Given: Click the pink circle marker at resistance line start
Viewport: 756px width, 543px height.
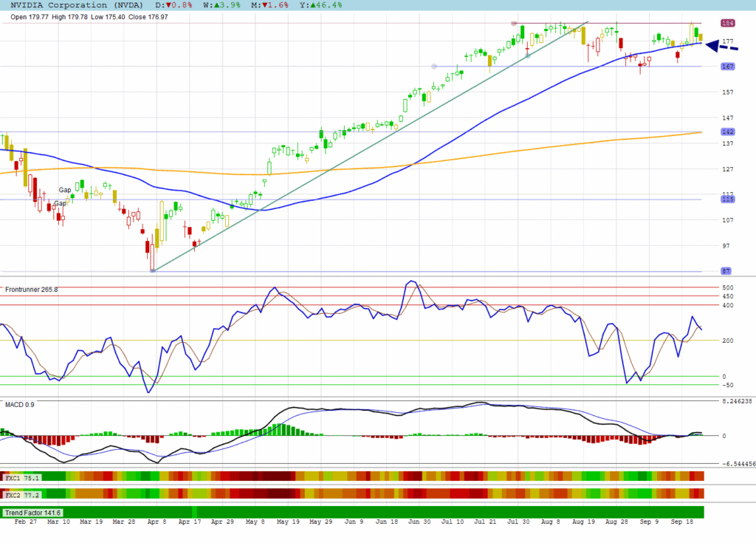Looking at the screenshot, I should (x=514, y=24).
